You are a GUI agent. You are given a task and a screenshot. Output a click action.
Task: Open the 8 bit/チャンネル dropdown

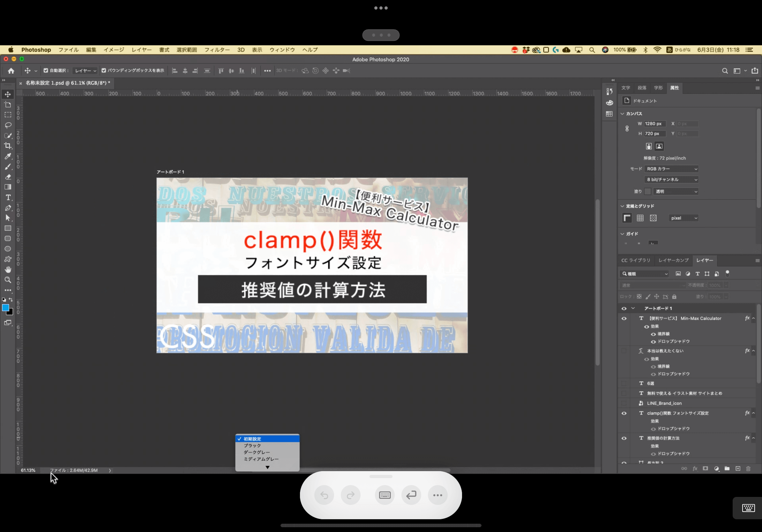(x=671, y=180)
